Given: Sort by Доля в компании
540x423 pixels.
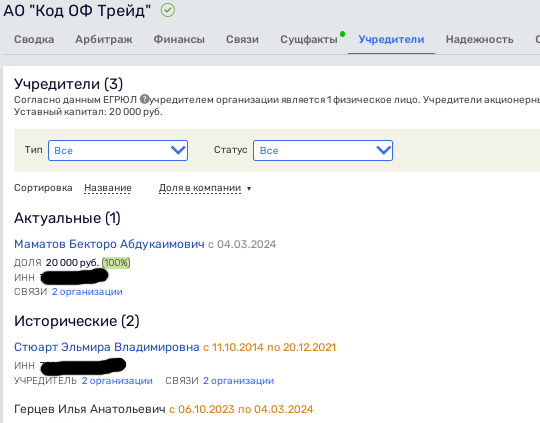Looking at the screenshot, I should (x=200, y=188).
